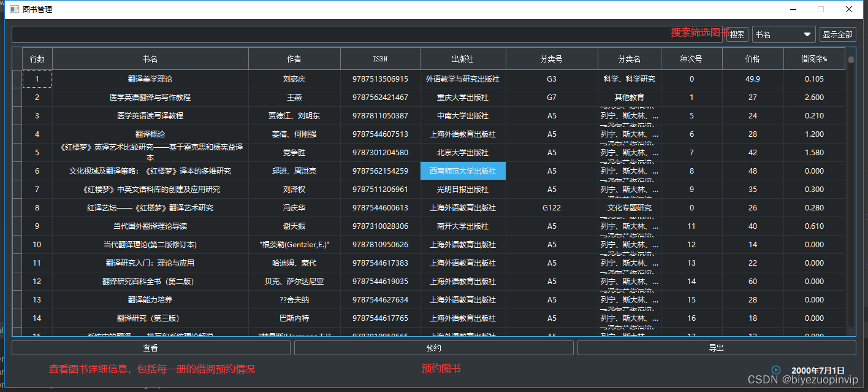Click the 预约 button
Image resolution: width=868 pixels, height=392 pixels.
coord(434,348)
